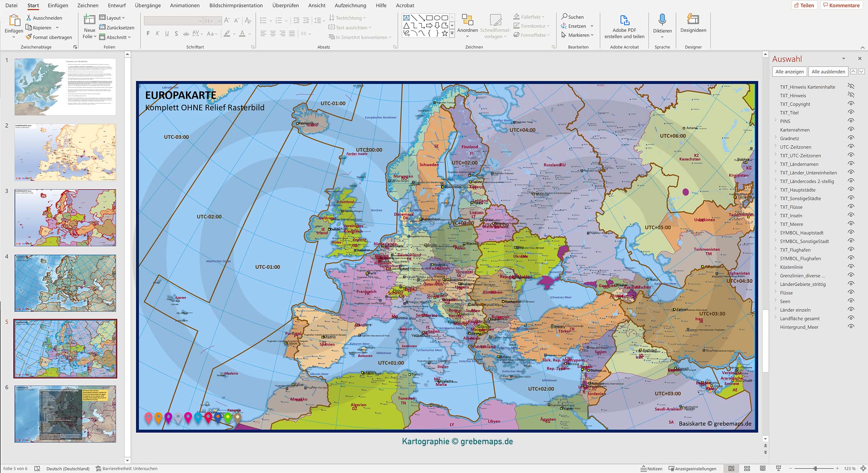Viewport: 868px width, 473px height.
Task: Show the hidden TXT_Hinweis layer
Action: point(851,95)
